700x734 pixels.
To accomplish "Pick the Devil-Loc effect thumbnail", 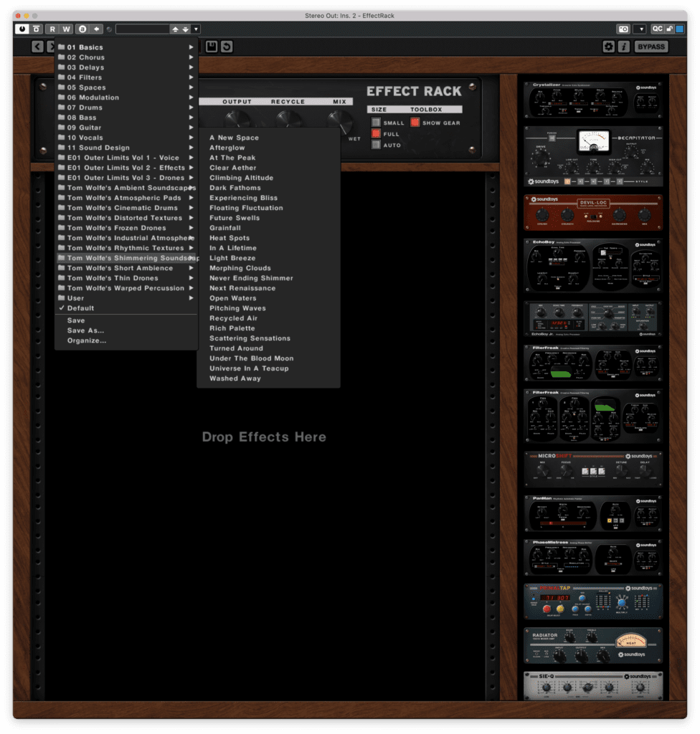I will click(x=593, y=212).
